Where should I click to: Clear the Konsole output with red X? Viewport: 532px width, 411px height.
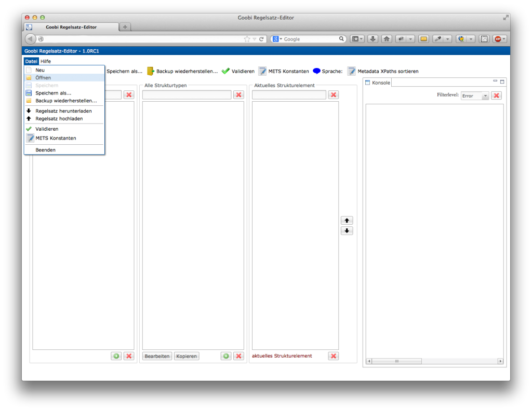[x=496, y=95]
